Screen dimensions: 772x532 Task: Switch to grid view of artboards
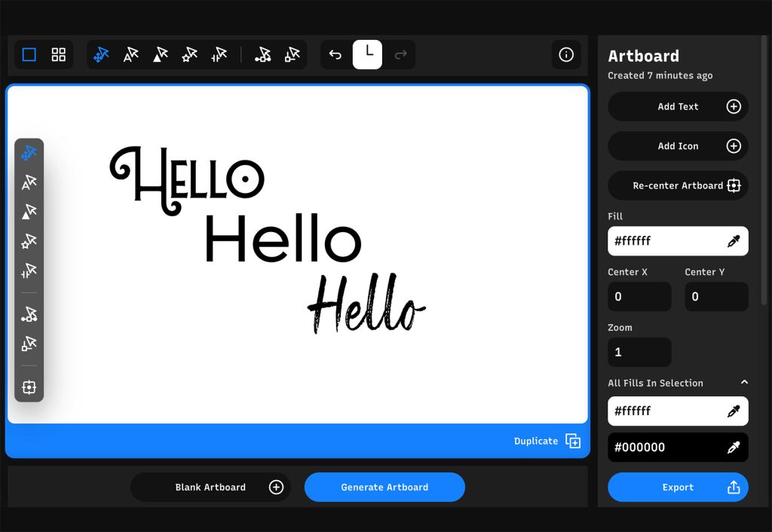59,54
